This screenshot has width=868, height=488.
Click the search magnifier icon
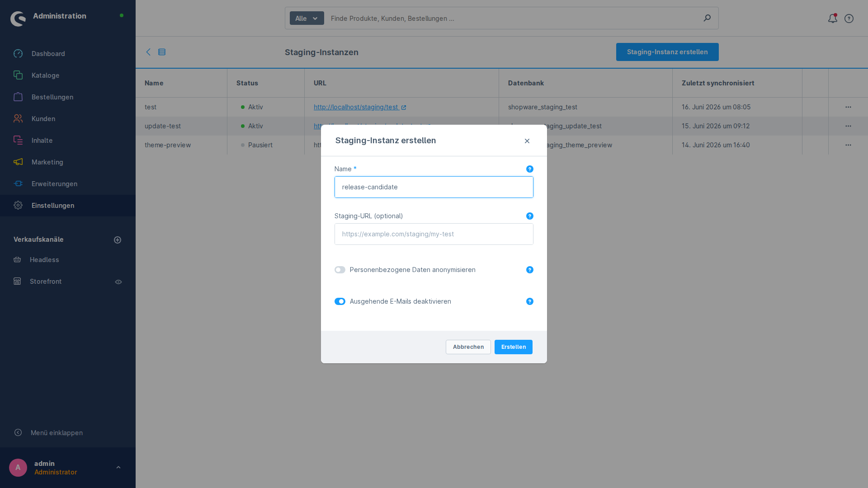707,18
